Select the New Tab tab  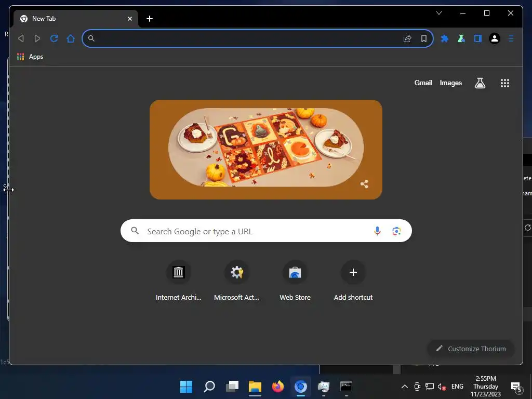coord(75,19)
